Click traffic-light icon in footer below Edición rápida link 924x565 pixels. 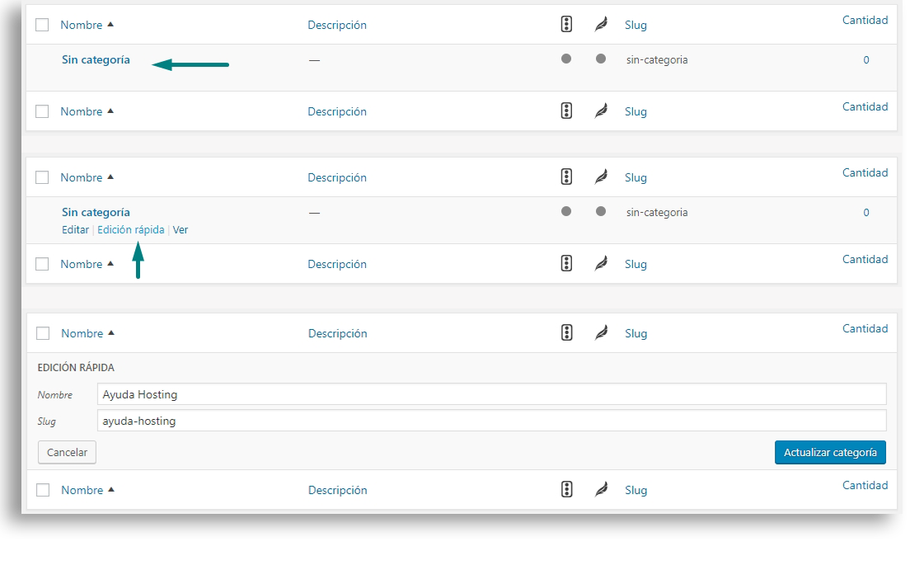pyautogui.click(x=566, y=264)
